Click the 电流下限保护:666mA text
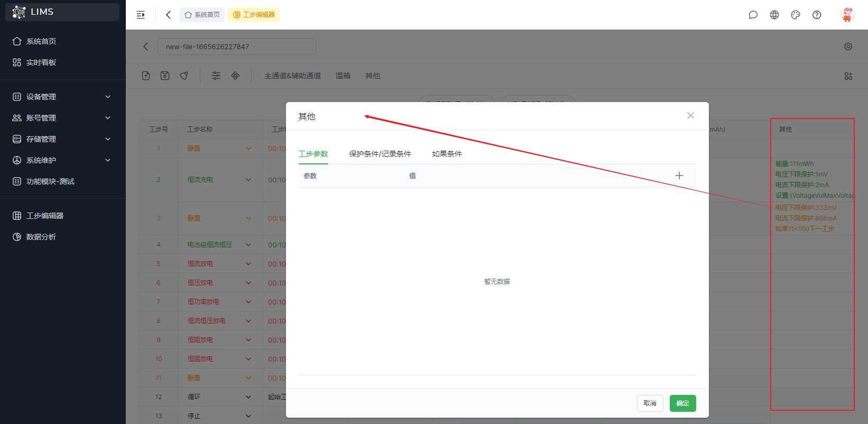This screenshot has width=868, height=424. (806, 218)
